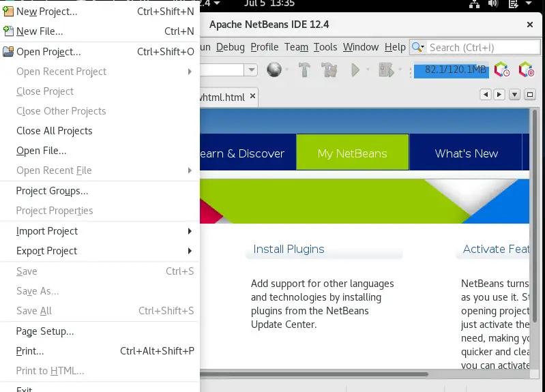The image size is (545, 392).
Task: Open the Help menu
Action: 395,47
